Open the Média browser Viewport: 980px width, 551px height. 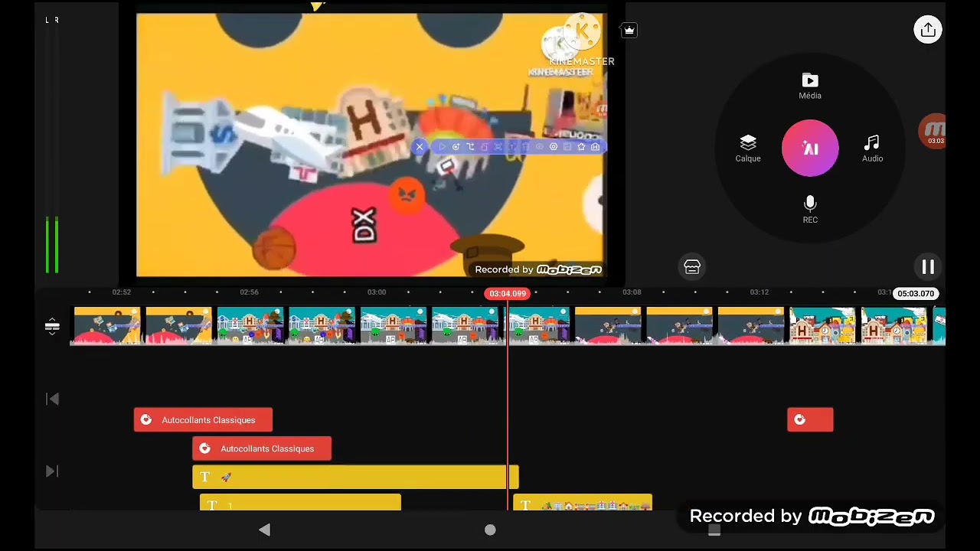(810, 86)
